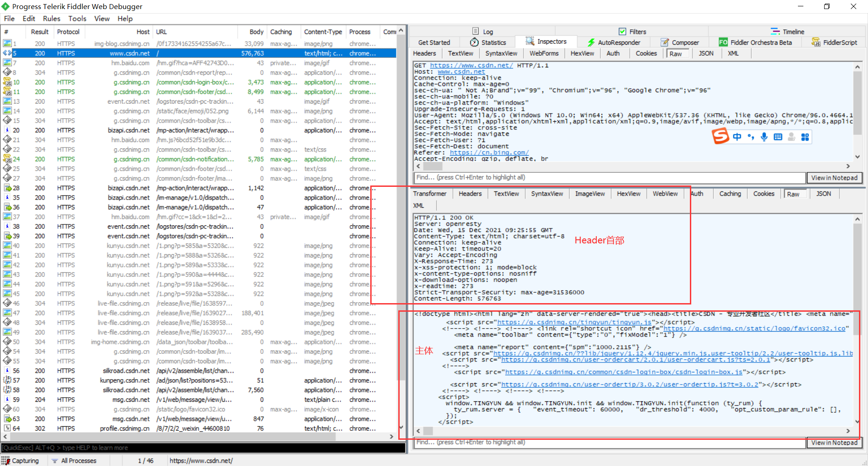Select session 5 www.csdn.net row icon

click(x=7, y=53)
